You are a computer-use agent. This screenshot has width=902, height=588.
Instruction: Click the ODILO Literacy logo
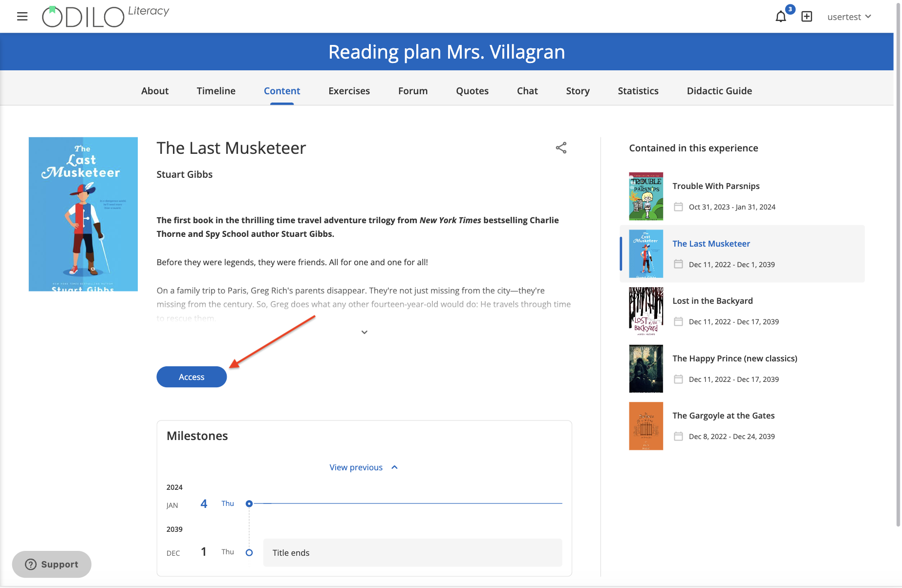coord(106,17)
